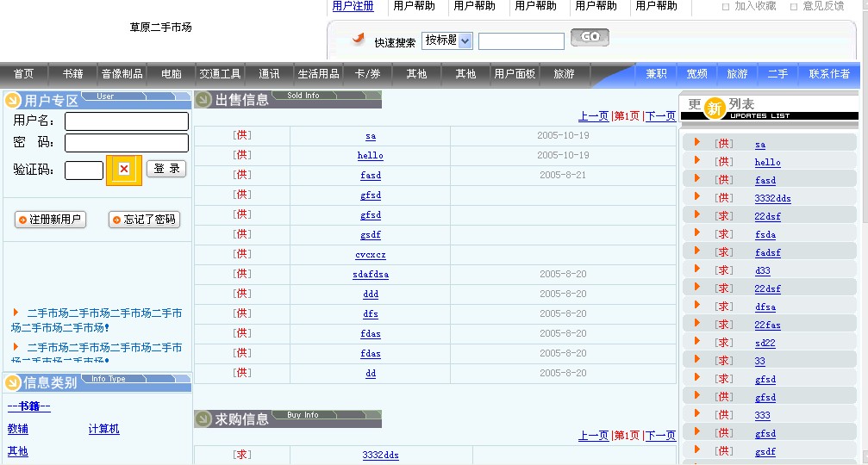
Task: Open the 联系作者 tab
Action: 829,74
